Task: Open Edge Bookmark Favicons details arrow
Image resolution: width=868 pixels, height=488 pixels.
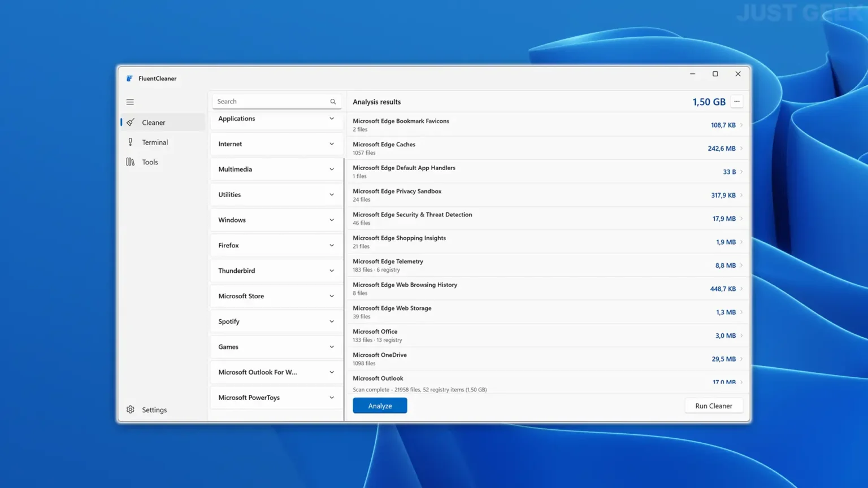Action: click(x=741, y=125)
